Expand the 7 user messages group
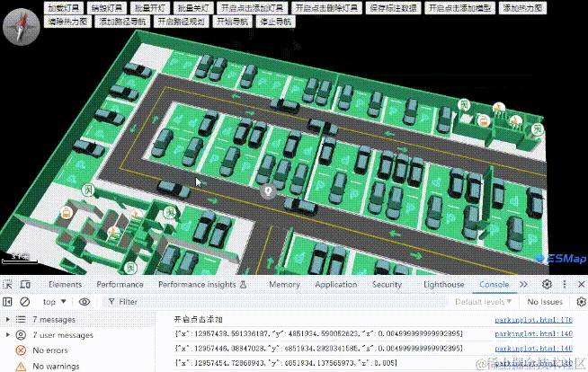 tap(7, 335)
